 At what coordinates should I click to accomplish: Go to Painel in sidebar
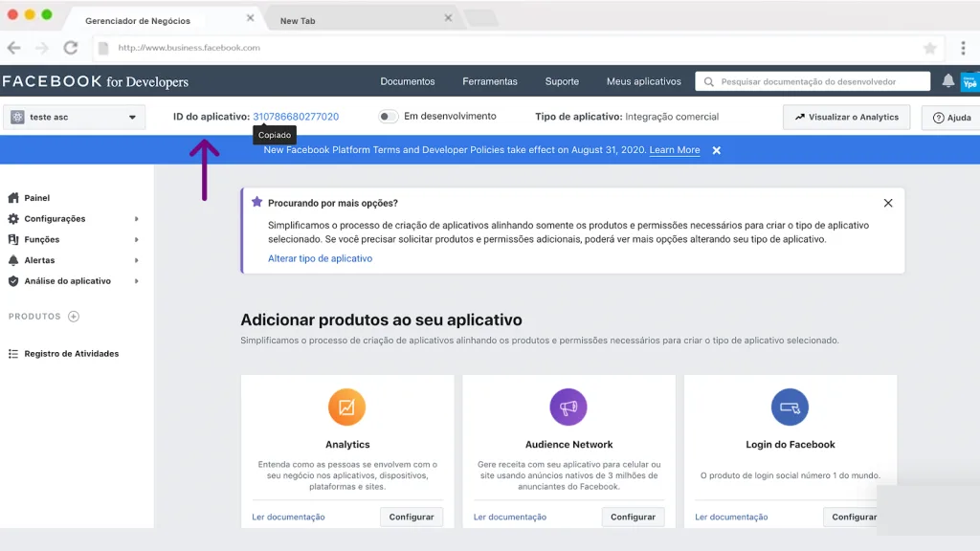click(x=37, y=197)
